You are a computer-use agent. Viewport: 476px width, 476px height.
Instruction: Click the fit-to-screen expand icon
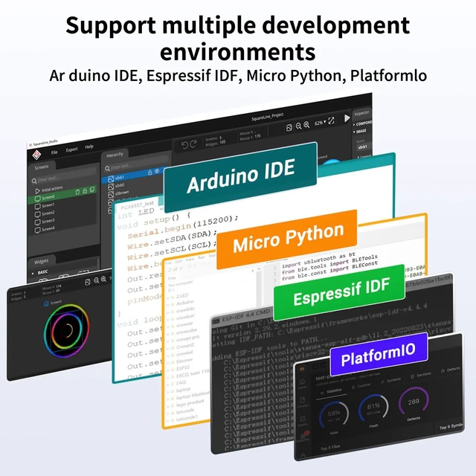point(332,120)
